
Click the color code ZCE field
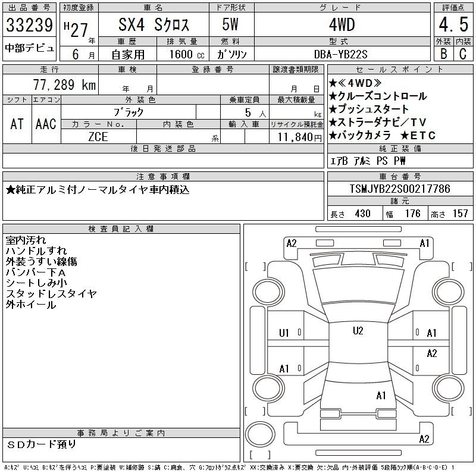coord(98,137)
